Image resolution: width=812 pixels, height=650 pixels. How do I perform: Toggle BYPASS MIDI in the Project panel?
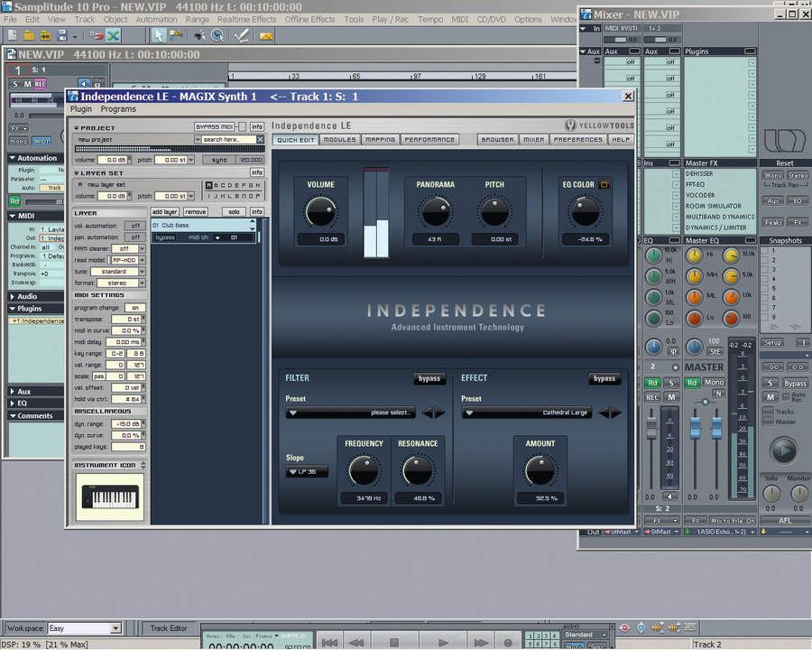click(x=214, y=126)
